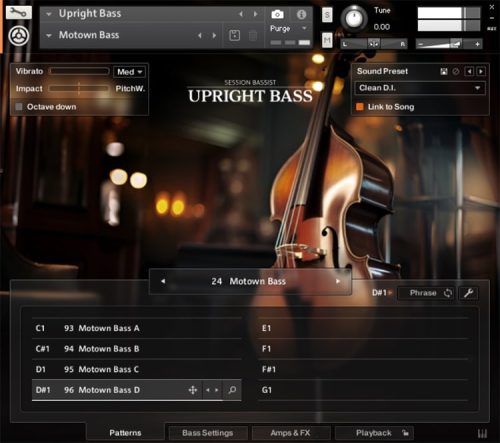Select the empty F1 pattern slot
This screenshot has height=443, width=500.
pyautogui.click(x=363, y=349)
